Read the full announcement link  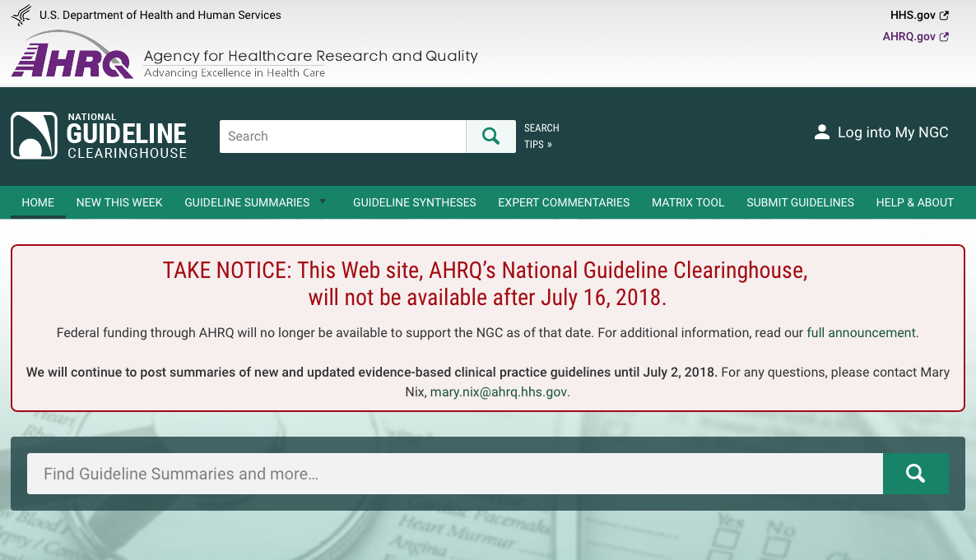pos(861,333)
